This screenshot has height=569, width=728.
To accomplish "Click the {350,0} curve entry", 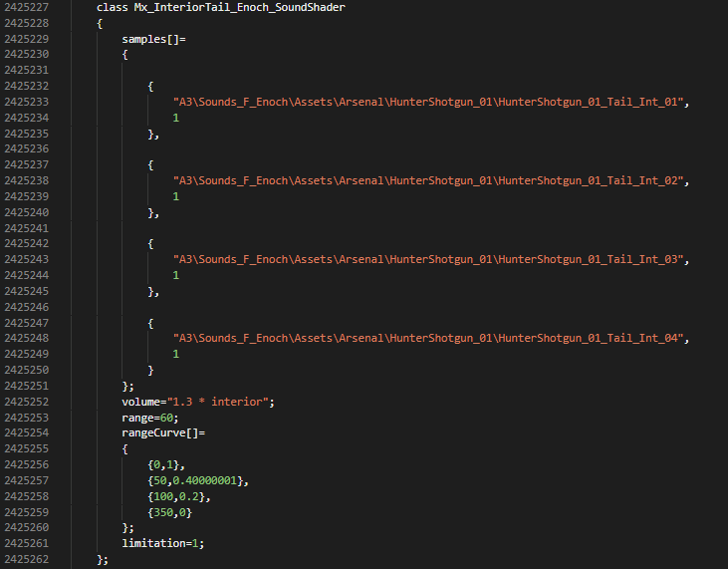I will pos(170,512).
